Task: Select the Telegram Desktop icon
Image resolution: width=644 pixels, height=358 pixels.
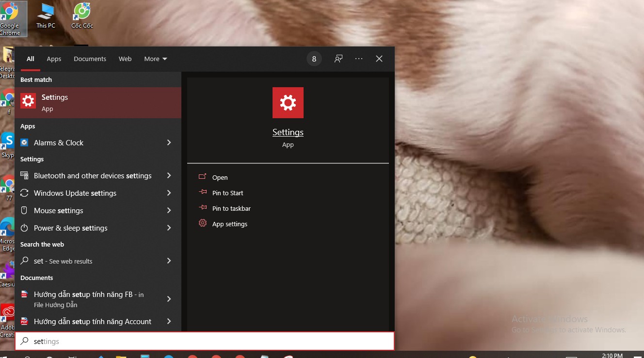Action: point(7,63)
